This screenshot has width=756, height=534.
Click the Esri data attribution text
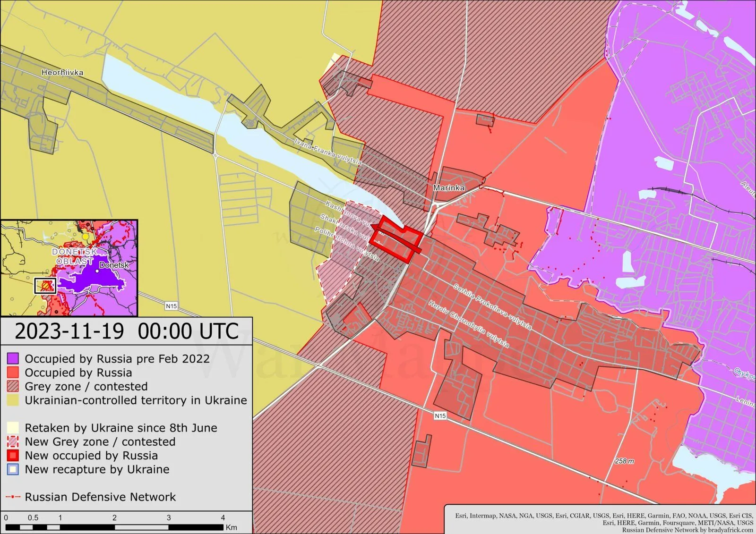[x=604, y=519]
